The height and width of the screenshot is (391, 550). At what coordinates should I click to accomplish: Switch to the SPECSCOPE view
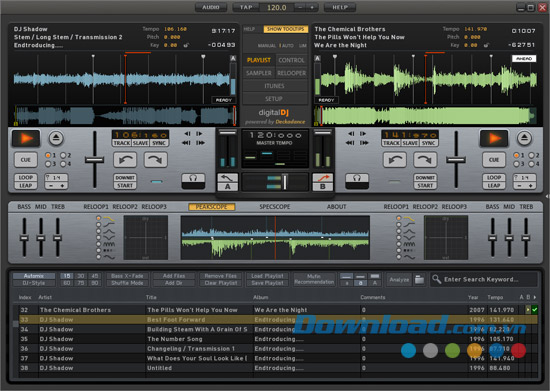coord(275,207)
